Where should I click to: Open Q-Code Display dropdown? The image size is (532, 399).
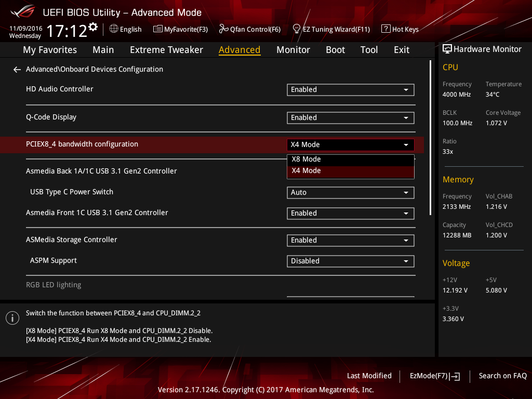click(351, 118)
